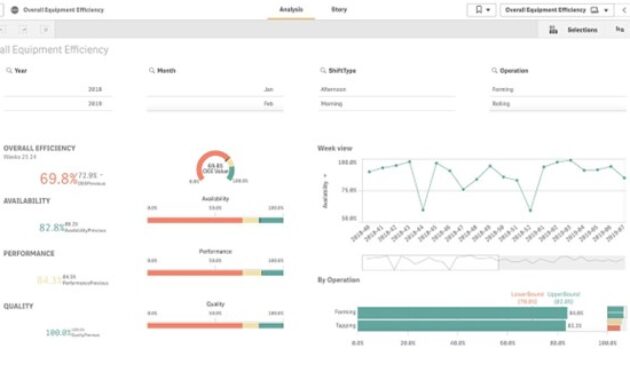Click the Performance bar gauge
Image resolution: width=630 pixels, height=380 pixels.
[215, 273]
